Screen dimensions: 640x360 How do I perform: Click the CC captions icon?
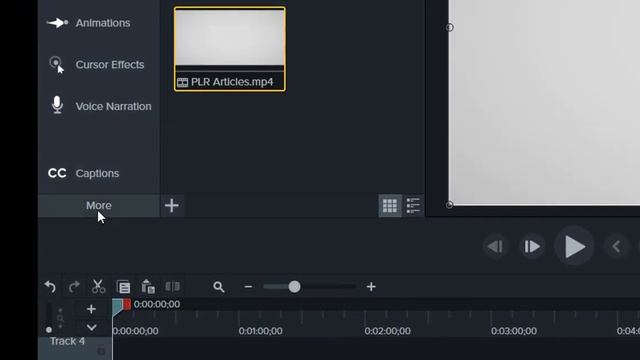point(57,173)
